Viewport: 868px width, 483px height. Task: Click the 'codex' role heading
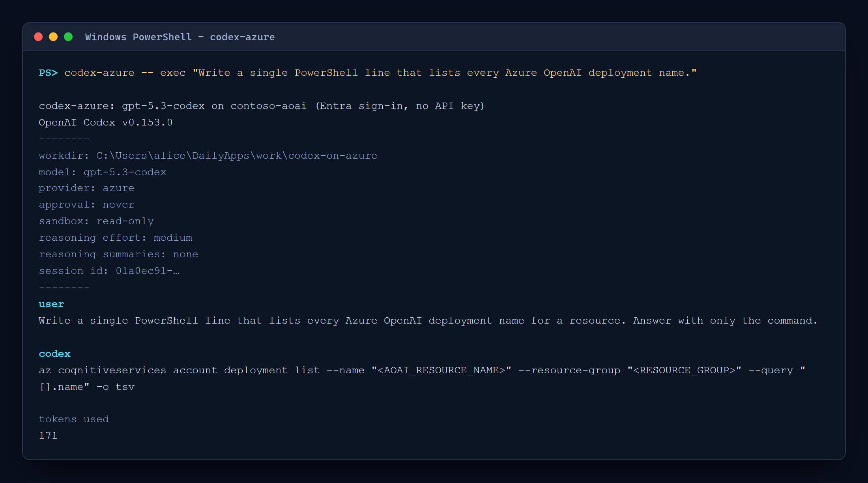click(54, 354)
